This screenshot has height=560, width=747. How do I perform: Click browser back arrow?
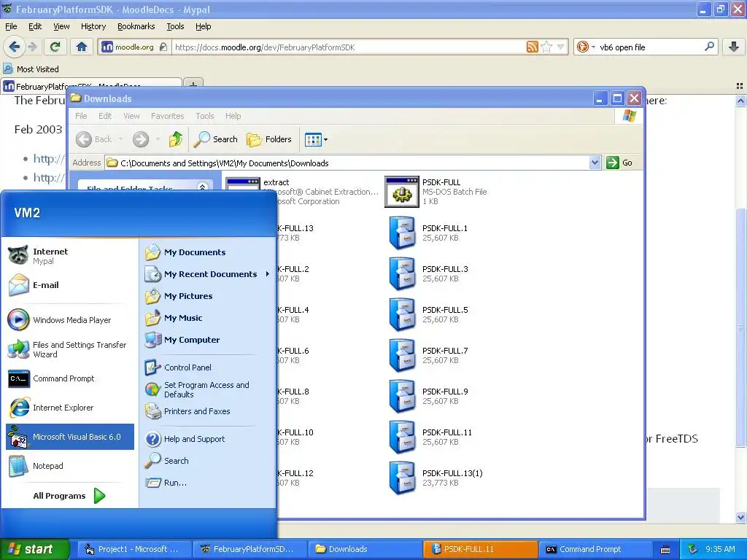point(14,47)
